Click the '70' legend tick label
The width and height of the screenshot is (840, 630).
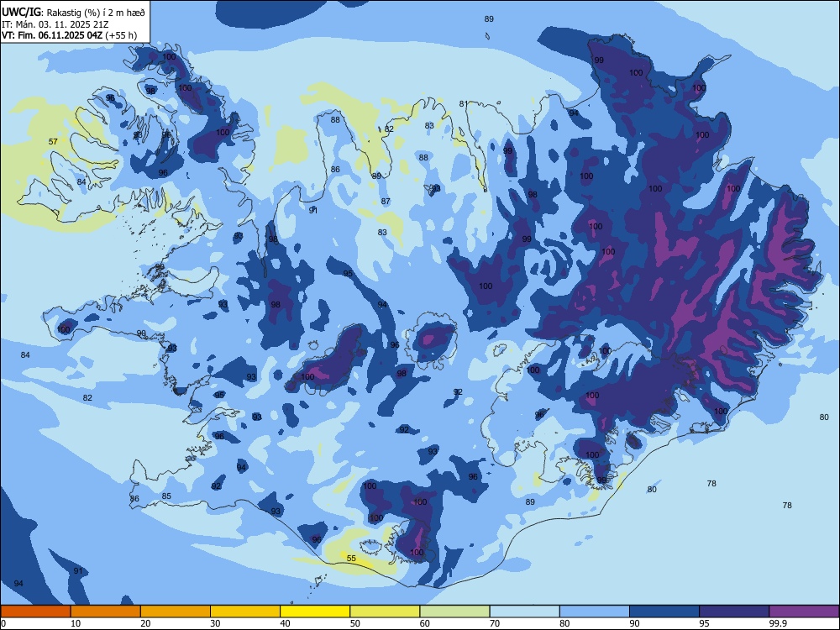coord(495,623)
